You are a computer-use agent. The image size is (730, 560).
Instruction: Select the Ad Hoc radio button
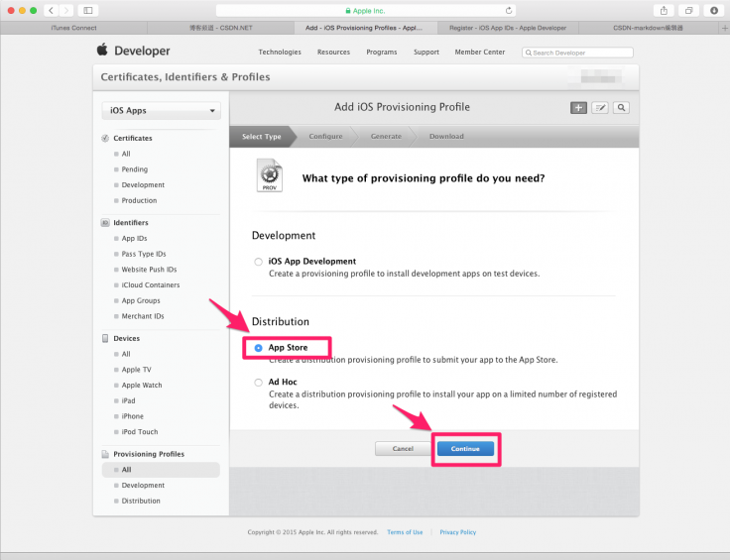tap(259, 383)
